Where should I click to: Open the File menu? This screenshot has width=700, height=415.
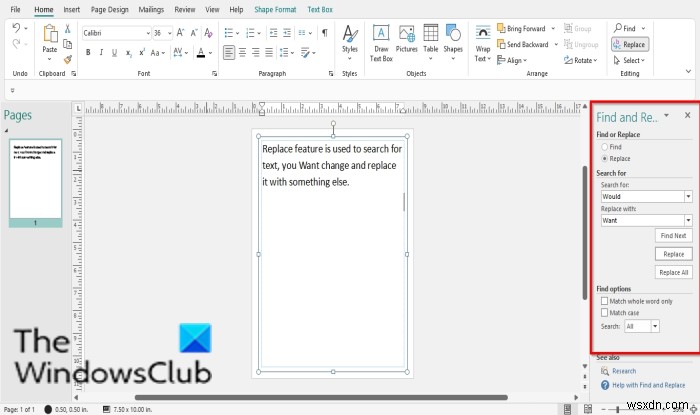coord(15,9)
